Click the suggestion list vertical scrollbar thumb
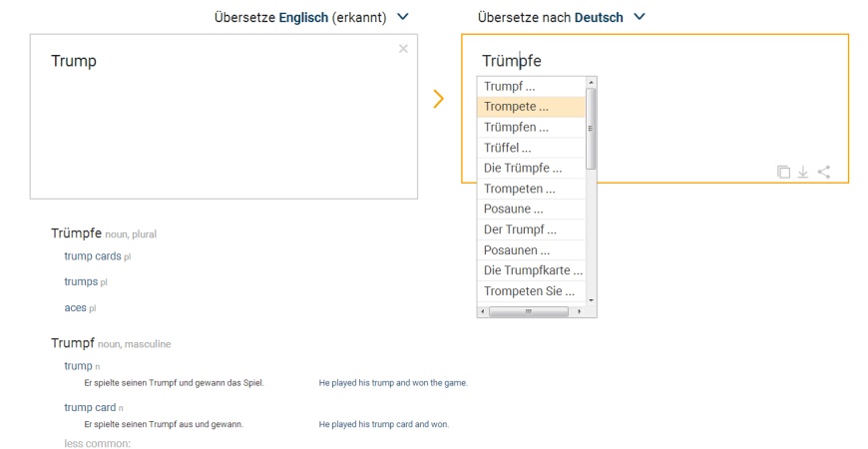The height and width of the screenshot is (449, 868). (x=591, y=129)
